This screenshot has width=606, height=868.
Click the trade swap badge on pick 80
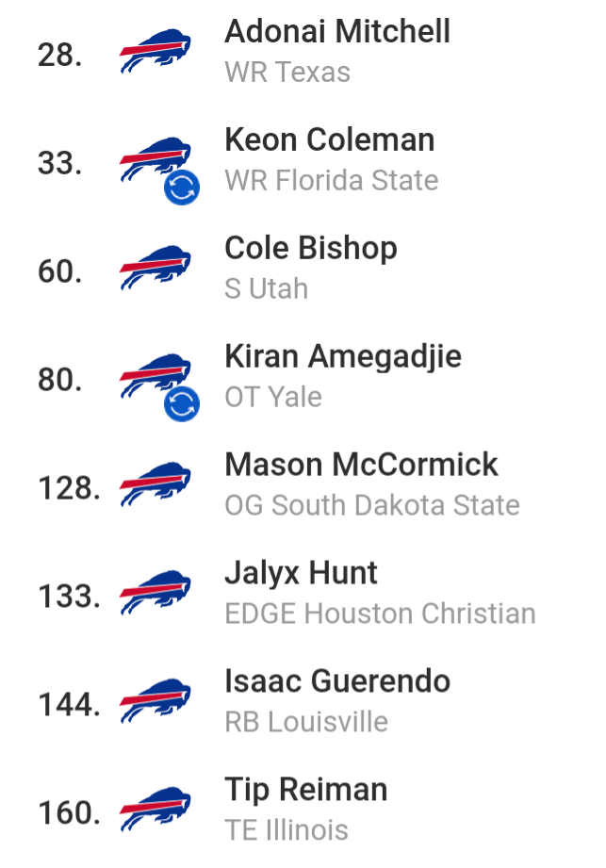click(x=182, y=404)
